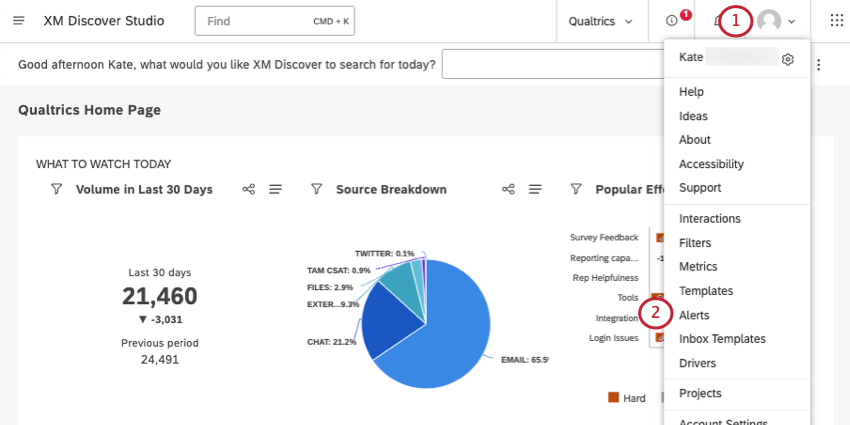This screenshot has height=425, width=850.
Task: Share the Volume in Last 30 Days widget
Action: pyautogui.click(x=249, y=189)
